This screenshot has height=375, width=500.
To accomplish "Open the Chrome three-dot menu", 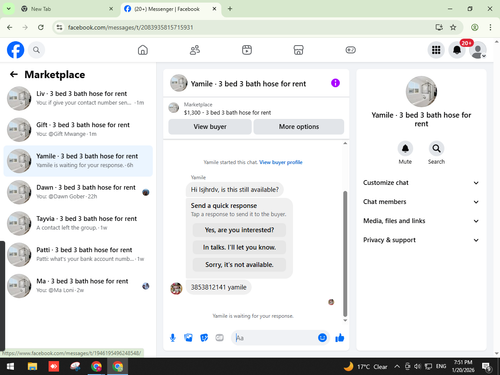I will pos(490,27).
